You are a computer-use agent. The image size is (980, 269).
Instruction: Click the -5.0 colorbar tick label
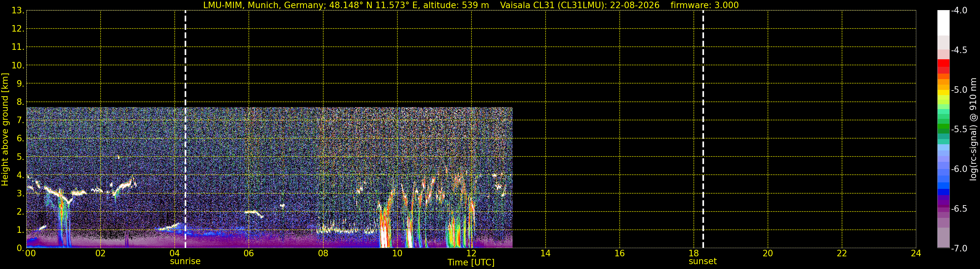pos(959,90)
